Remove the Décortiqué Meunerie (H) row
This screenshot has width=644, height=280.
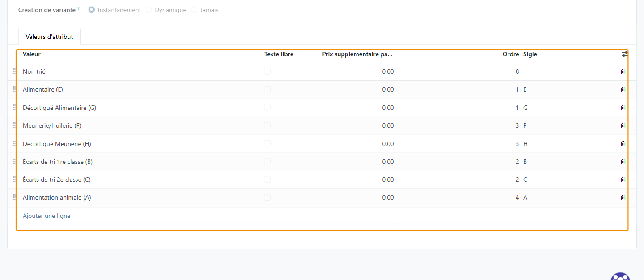pyautogui.click(x=623, y=144)
